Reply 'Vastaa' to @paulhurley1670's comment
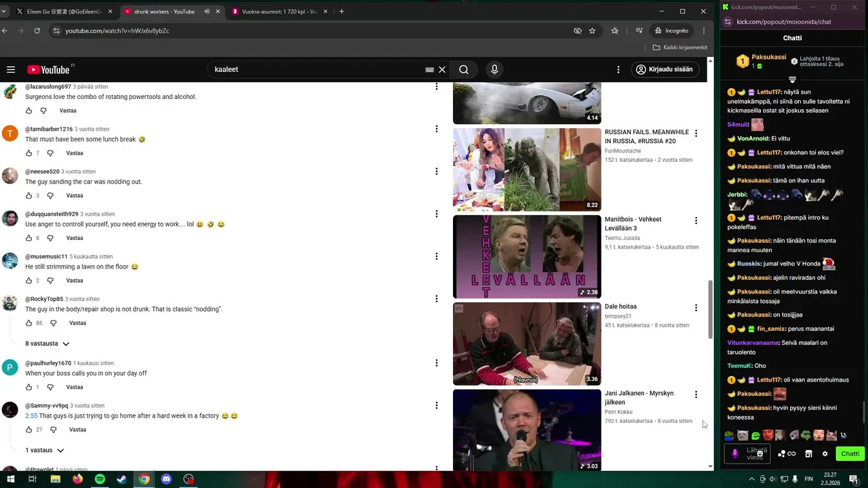Screen dimensions: 868x488 click(x=75, y=387)
